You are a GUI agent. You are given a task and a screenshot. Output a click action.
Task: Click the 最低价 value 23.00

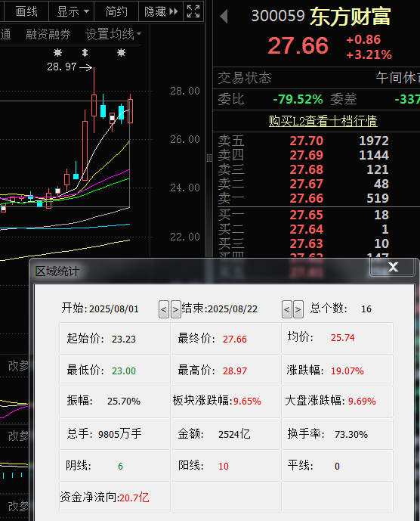point(124,371)
